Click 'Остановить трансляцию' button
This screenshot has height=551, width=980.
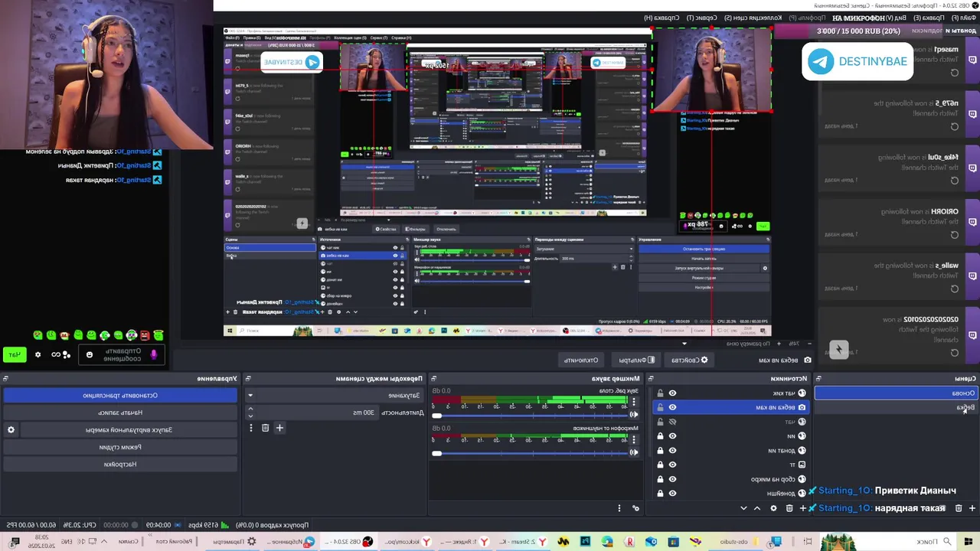(x=120, y=396)
